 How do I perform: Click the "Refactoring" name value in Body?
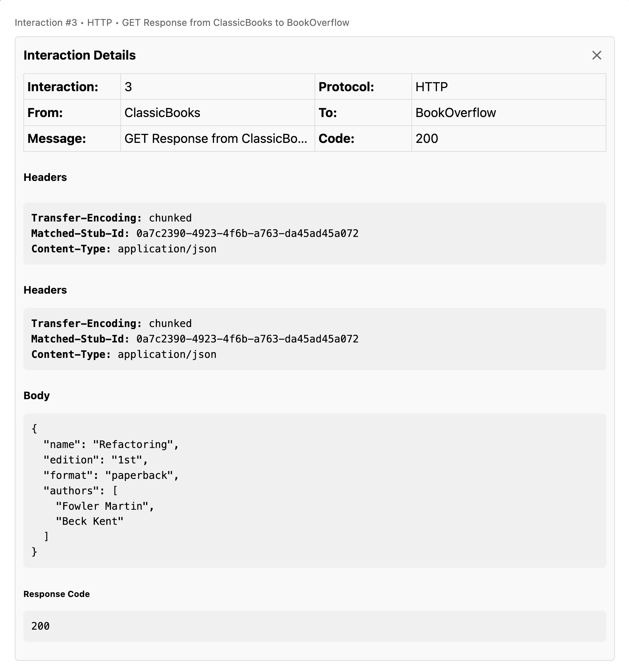[133, 444]
